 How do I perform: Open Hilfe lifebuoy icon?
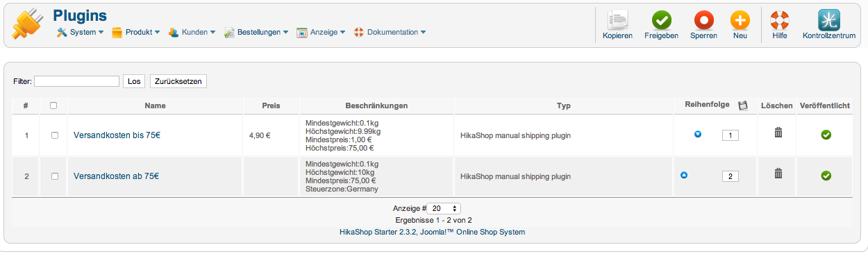point(780,20)
